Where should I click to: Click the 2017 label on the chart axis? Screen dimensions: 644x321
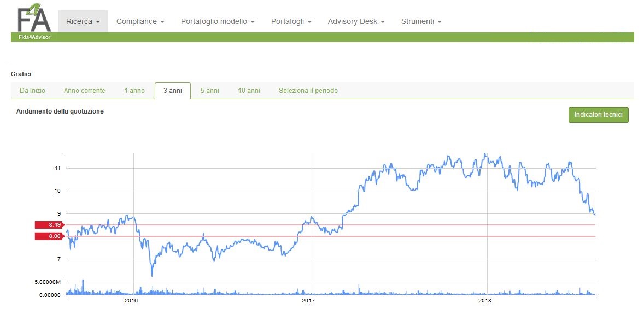(x=308, y=300)
